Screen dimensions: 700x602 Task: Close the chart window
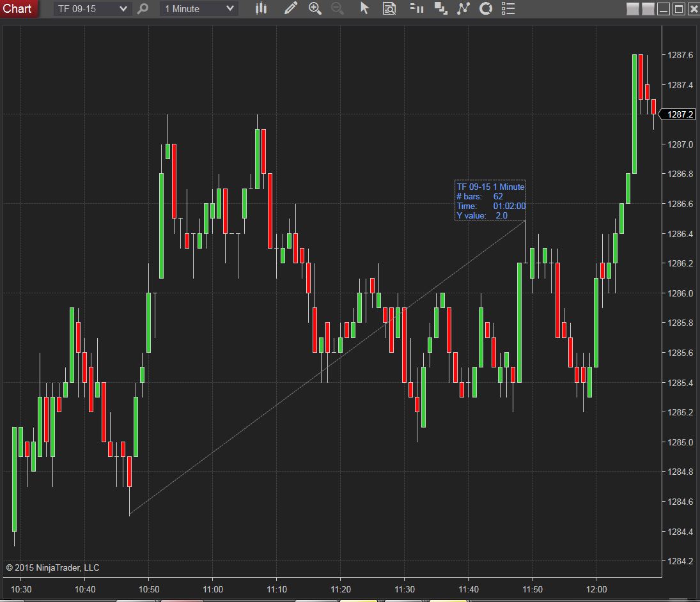click(x=694, y=9)
